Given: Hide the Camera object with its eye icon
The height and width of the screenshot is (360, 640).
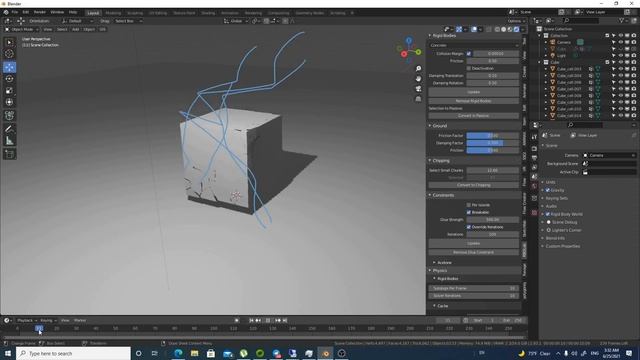Looking at the screenshot, I should coord(620,42).
